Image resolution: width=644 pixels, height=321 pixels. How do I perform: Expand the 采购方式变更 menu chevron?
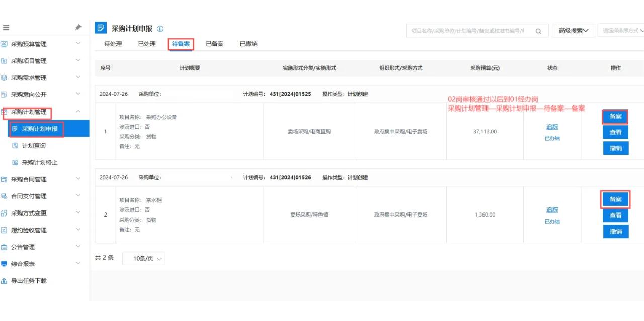[x=78, y=212]
